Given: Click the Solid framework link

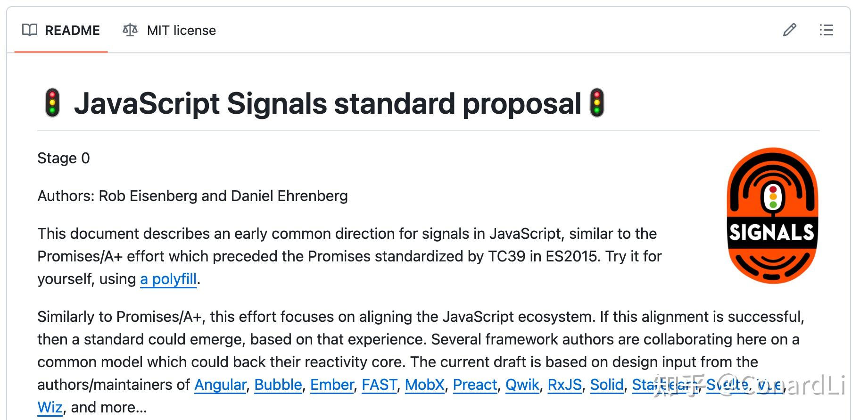Looking at the screenshot, I should (x=606, y=385).
